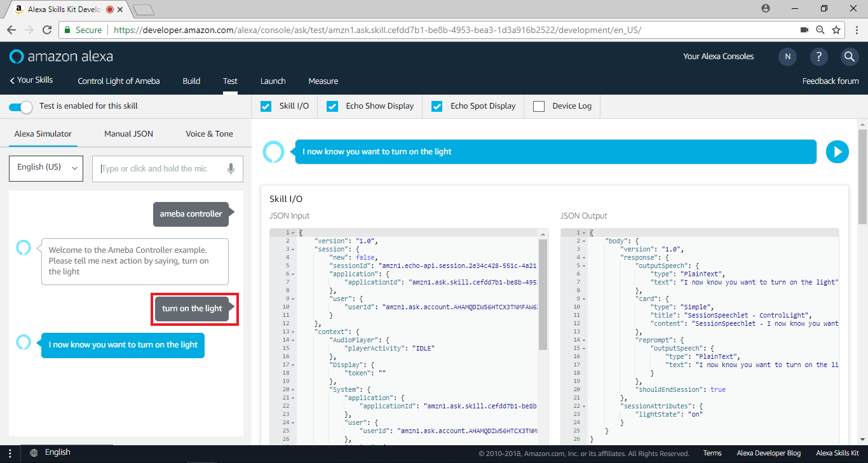This screenshot has width=868, height=463.
Task: Open the English (US) language dropdown
Action: [46, 168]
